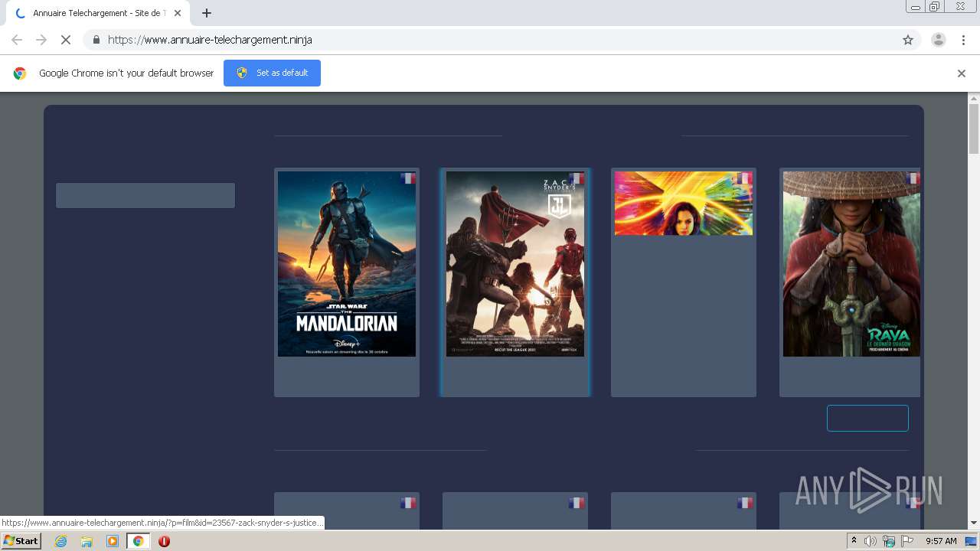This screenshot has height=551, width=980.
Task: Open the Windows Start menu
Action: [x=21, y=540]
